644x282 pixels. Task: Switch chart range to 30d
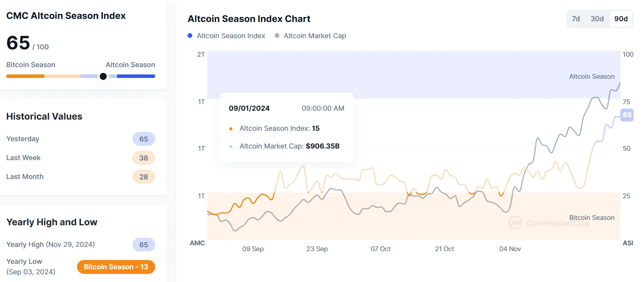click(x=597, y=19)
